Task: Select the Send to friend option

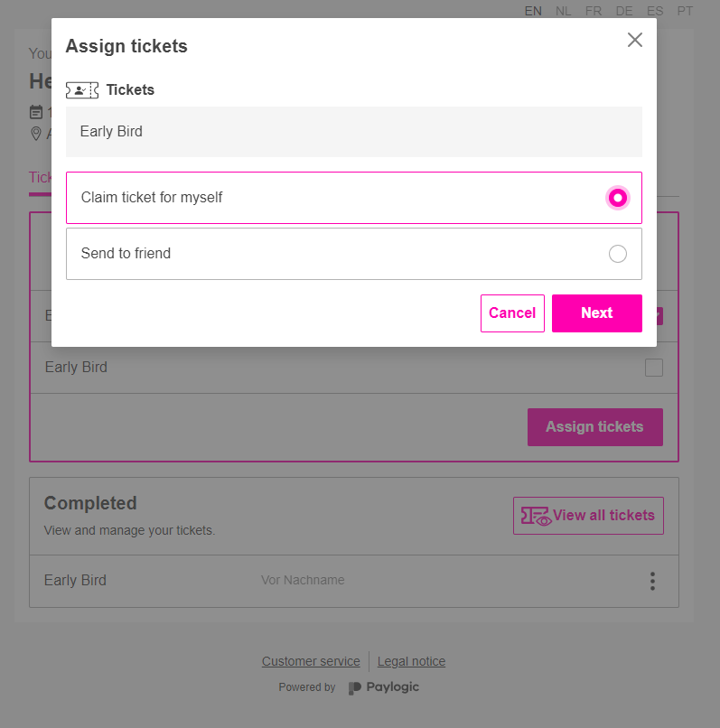Action: coord(617,254)
